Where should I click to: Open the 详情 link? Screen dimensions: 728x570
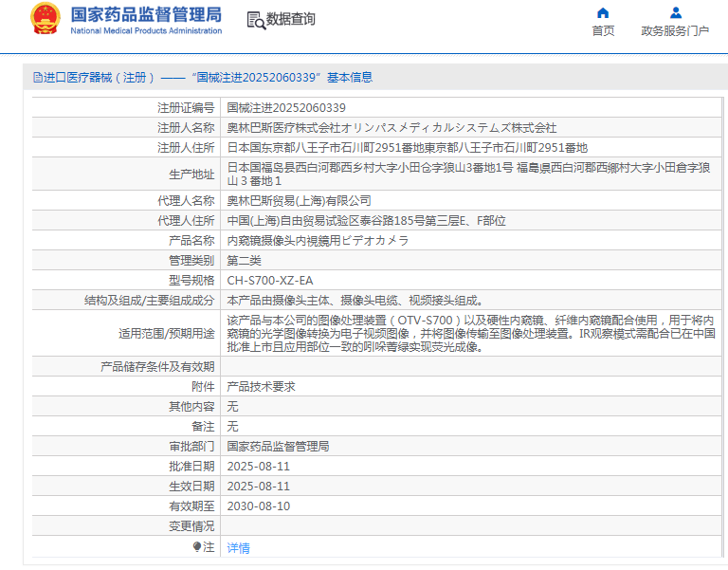click(x=238, y=548)
